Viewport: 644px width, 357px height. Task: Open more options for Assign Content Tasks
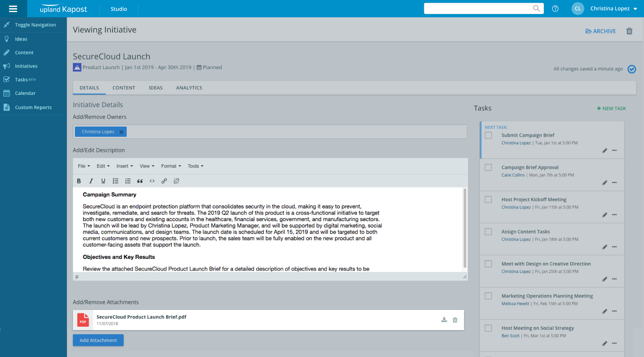614,247
